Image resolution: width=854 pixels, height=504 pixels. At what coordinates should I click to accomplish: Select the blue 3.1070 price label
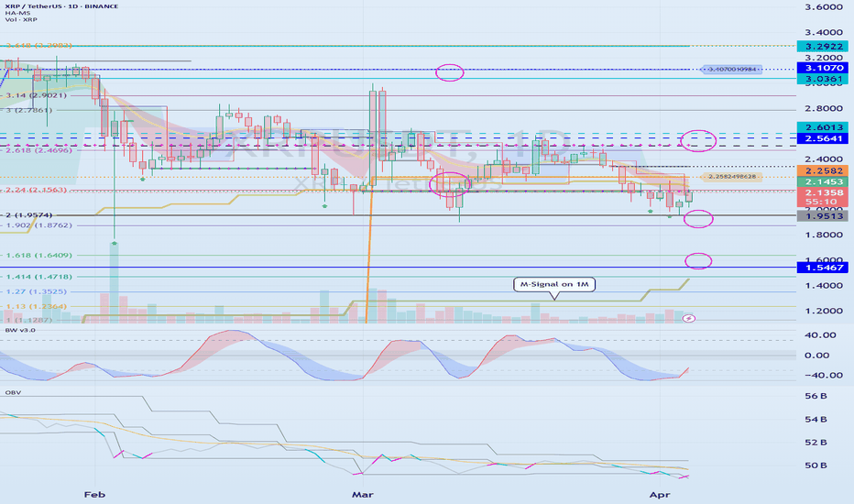pos(823,68)
